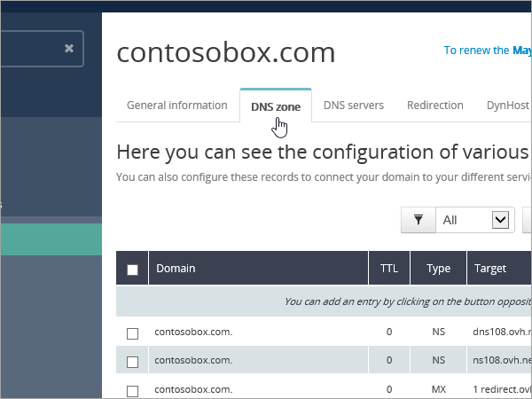Clear the search box with the X icon

pyautogui.click(x=69, y=49)
